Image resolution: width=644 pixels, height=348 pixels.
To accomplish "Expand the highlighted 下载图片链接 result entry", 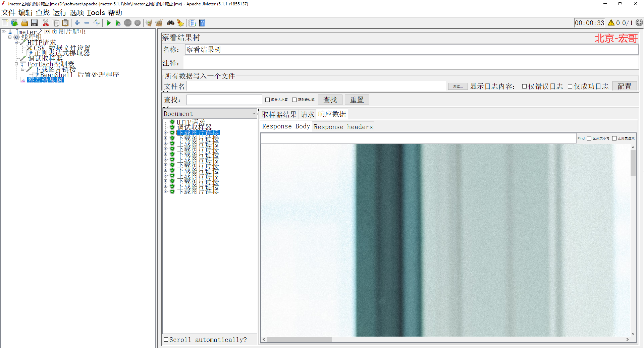I will click(165, 132).
